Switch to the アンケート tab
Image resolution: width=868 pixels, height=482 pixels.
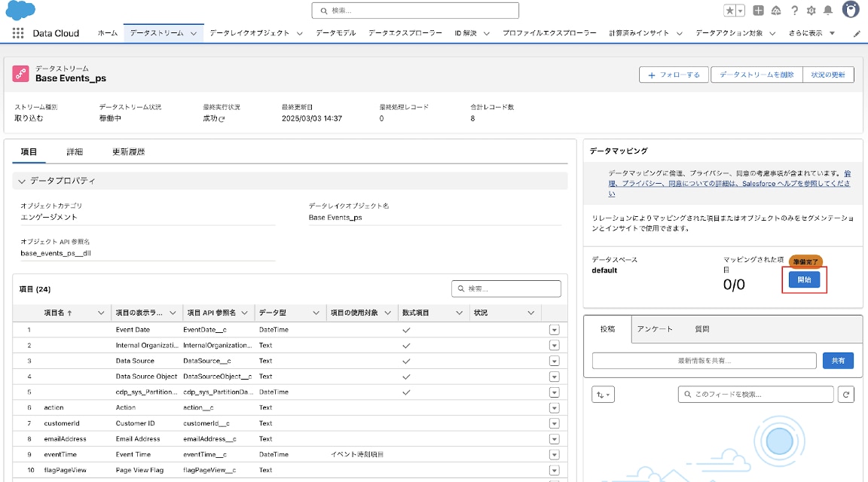click(x=654, y=329)
